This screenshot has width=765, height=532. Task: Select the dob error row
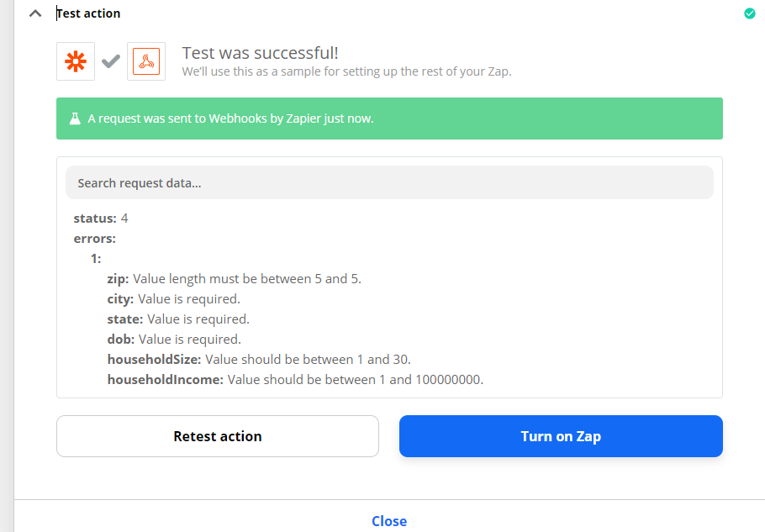pyautogui.click(x=174, y=340)
